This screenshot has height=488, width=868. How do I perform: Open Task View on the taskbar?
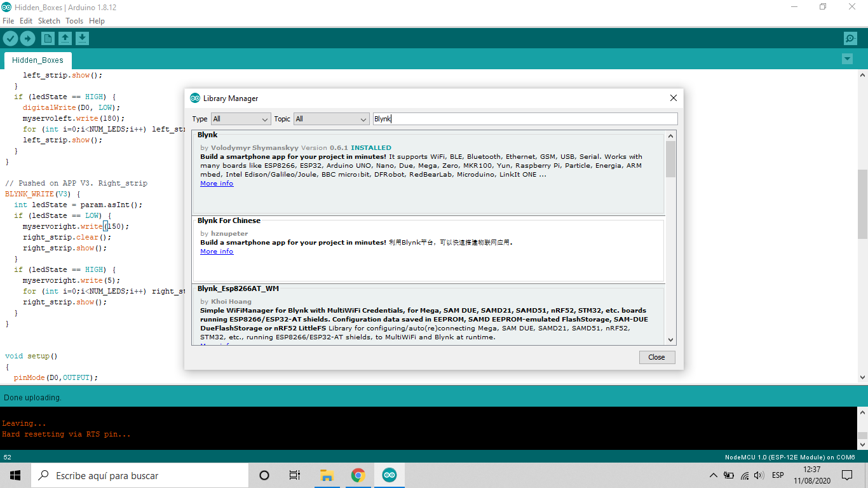(x=295, y=475)
